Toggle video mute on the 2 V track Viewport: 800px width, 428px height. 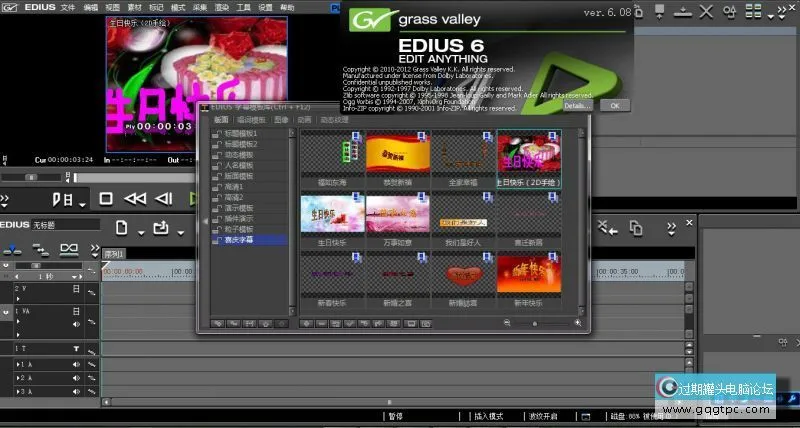coord(75,288)
